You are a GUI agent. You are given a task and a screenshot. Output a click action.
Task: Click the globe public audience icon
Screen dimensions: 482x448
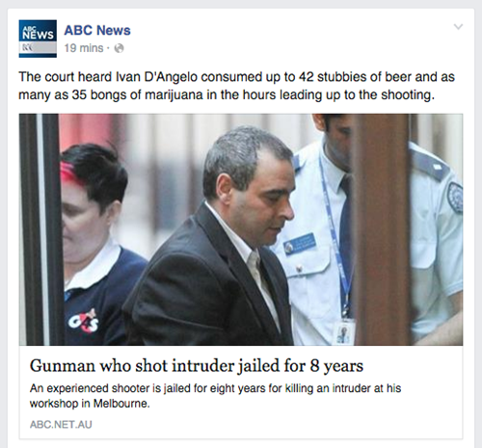pos(119,48)
